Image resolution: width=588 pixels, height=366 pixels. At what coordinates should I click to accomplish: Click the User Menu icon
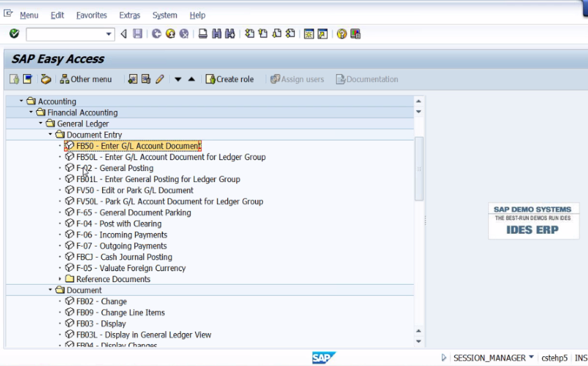click(14, 79)
